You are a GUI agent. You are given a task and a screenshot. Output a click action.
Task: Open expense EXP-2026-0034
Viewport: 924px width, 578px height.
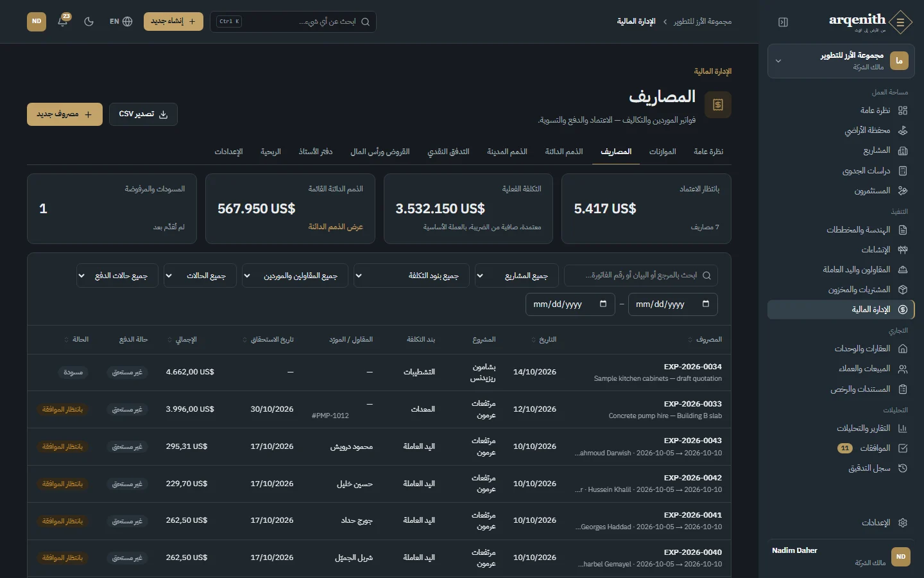(692, 367)
